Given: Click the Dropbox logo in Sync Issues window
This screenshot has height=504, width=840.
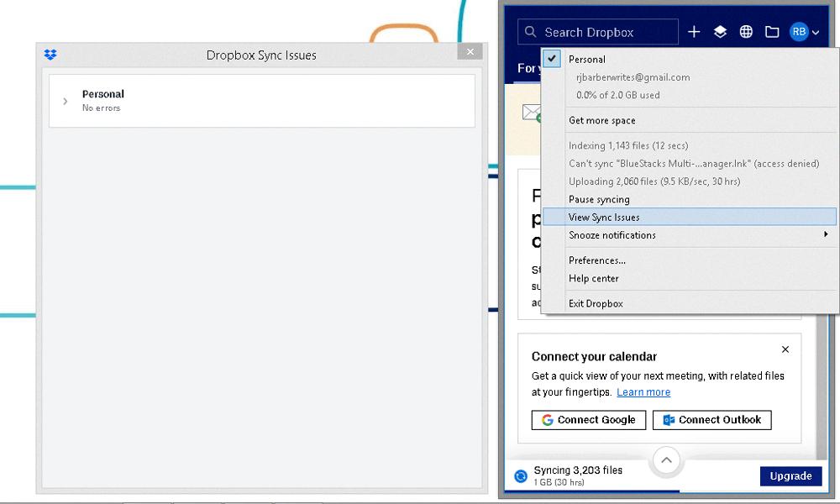Looking at the screenshot, I should coord(50,55).
